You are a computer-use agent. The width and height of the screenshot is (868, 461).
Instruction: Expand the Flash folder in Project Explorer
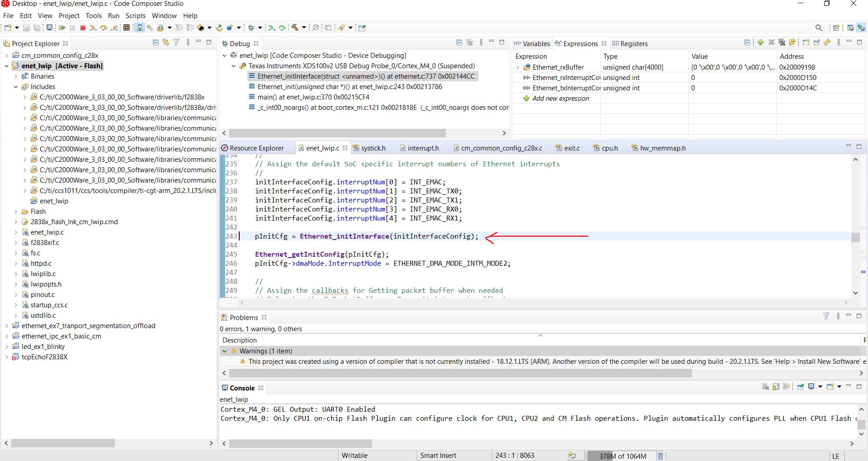[x=16, y=212]
